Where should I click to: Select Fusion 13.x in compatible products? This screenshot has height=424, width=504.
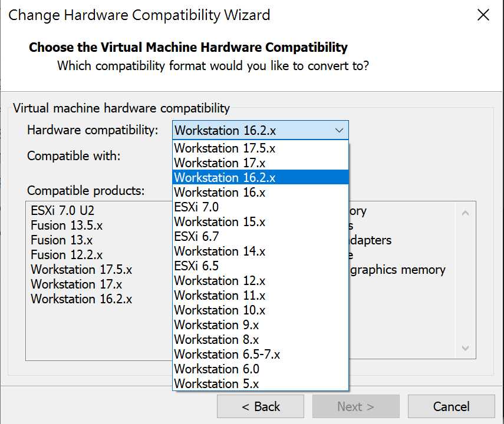pyautogui.click(x=62, y=240)
